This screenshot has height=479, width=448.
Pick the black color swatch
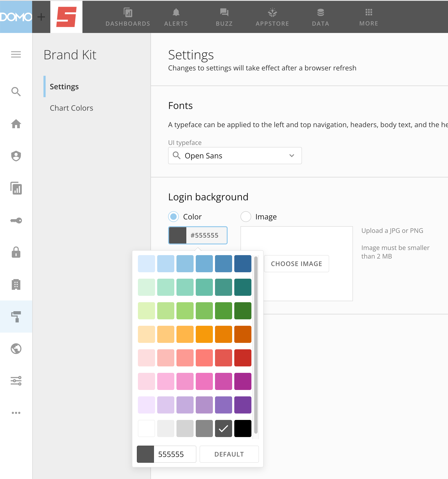pos(243,428)
